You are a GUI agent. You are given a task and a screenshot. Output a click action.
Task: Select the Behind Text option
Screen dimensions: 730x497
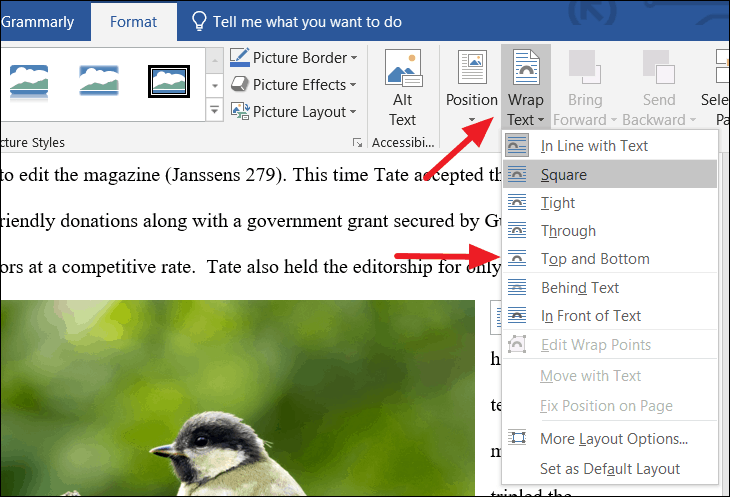tap(610, 288)
